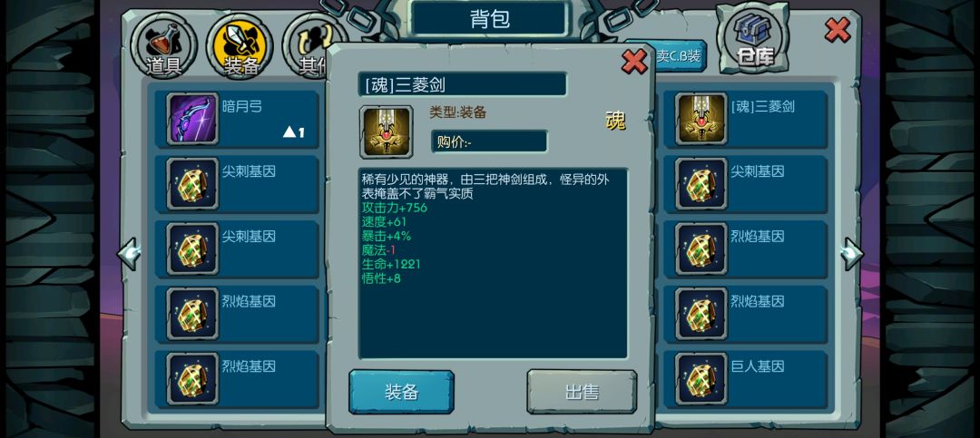Viewport: 980px width, 438px height.
Task: Open the 道具 items tab
Action: click(163, 47)
